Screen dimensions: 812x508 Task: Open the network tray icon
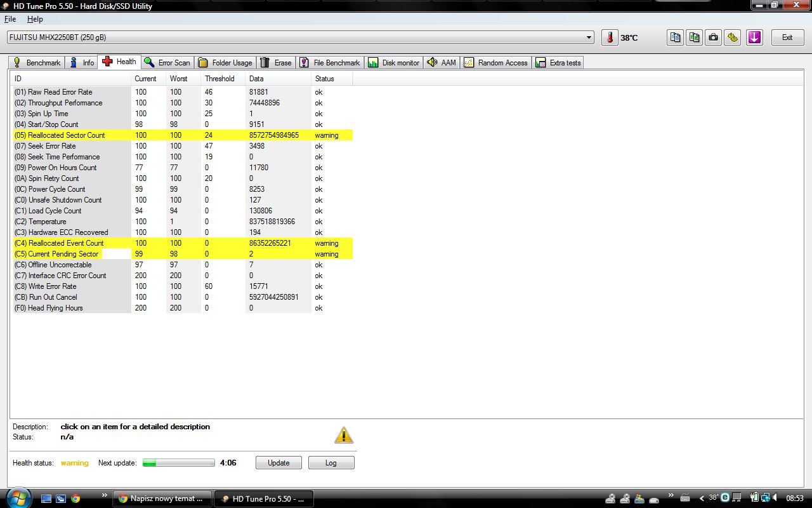click(766, 498)
